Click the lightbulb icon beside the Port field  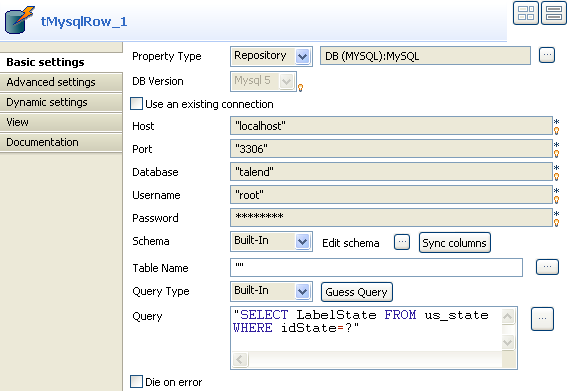click(x=557, y=154)
